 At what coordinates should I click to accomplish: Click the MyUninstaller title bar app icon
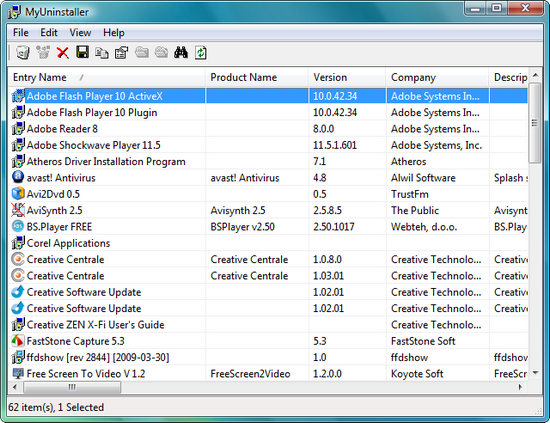point(14,12)
